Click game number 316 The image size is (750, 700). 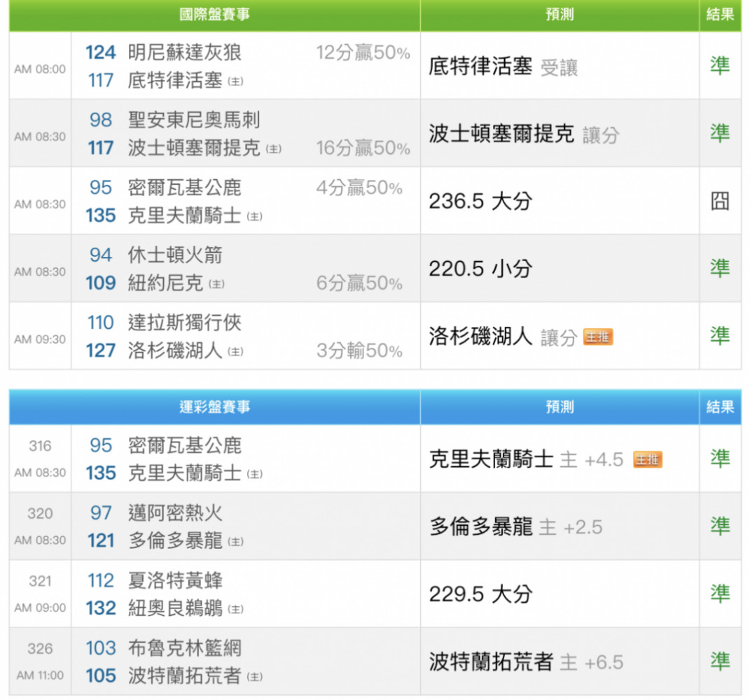click(40, 446)
